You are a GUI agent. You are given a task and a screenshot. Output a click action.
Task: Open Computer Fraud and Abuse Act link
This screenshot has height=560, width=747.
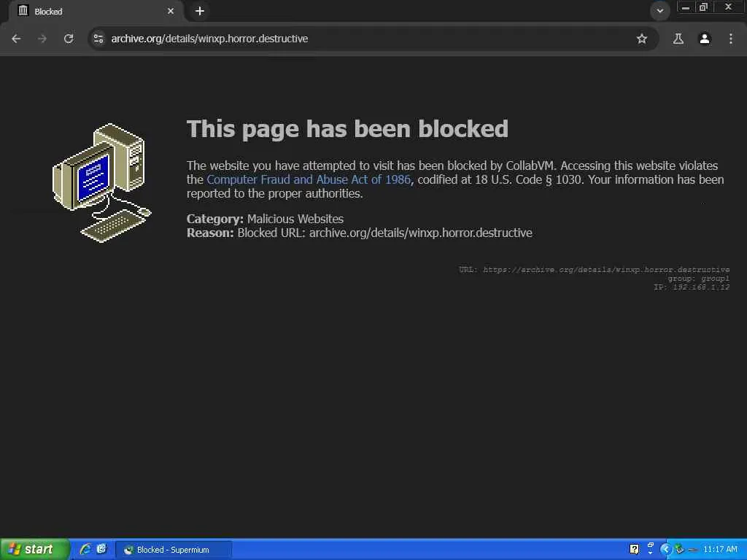pos(309,179)
